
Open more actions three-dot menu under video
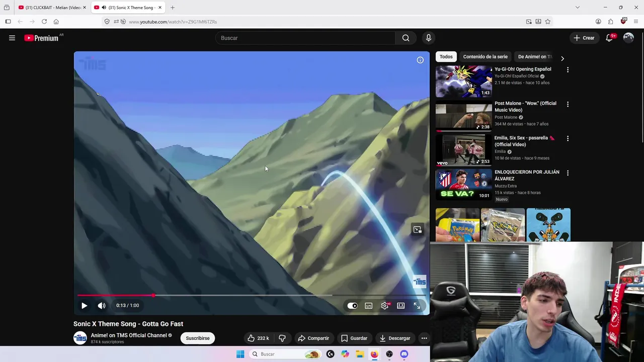click(424, 338)
